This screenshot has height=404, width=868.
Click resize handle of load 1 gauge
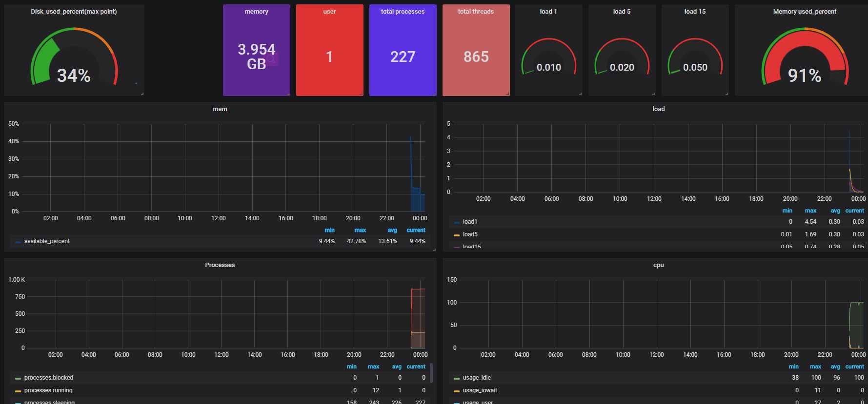pyautogui.click(x=580, y=94)
